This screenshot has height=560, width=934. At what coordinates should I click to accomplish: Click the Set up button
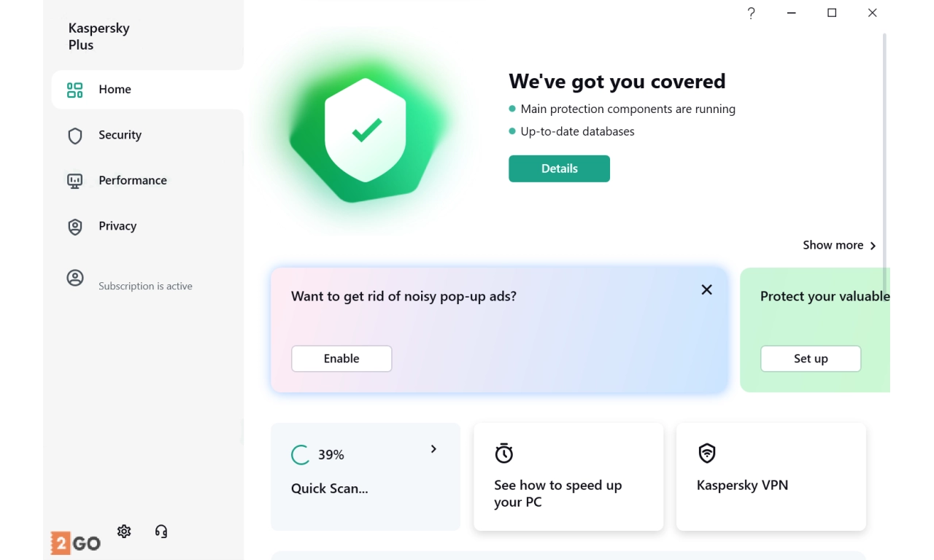(x=811, y=359)
